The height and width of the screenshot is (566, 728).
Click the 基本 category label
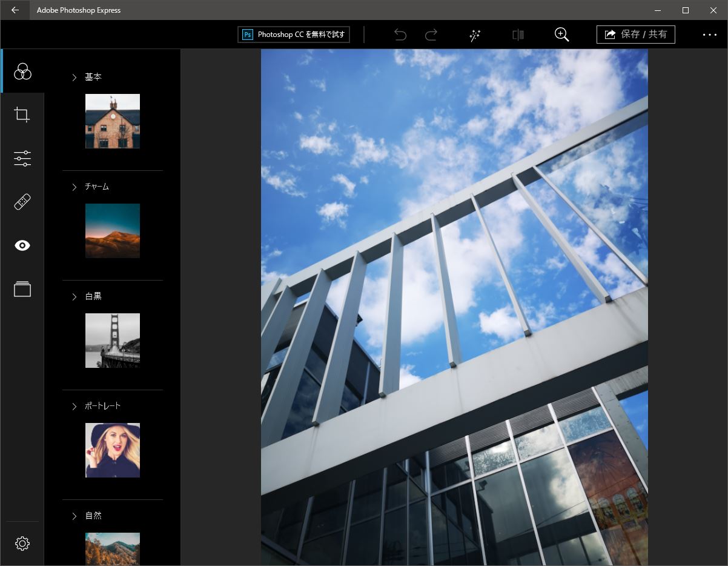tap(93, 77)
